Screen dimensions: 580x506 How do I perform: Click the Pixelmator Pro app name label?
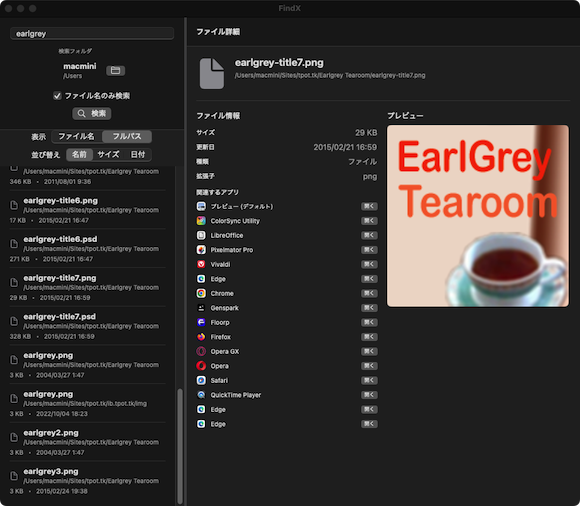click(x=232, y=250)
